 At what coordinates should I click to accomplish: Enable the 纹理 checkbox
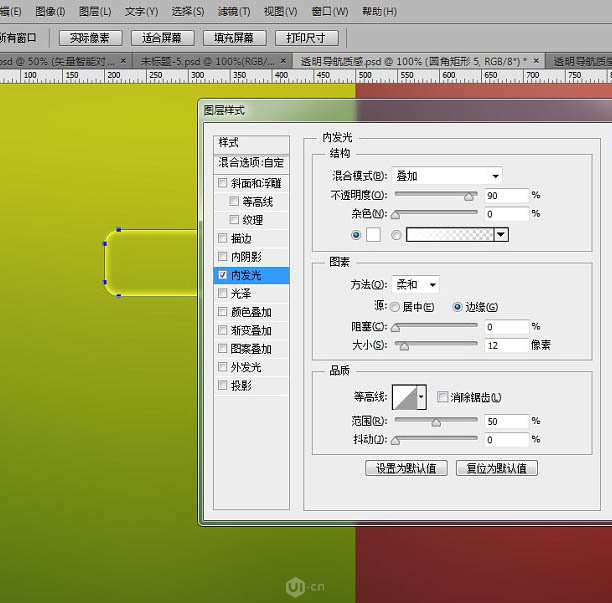[x=234, y=219]
